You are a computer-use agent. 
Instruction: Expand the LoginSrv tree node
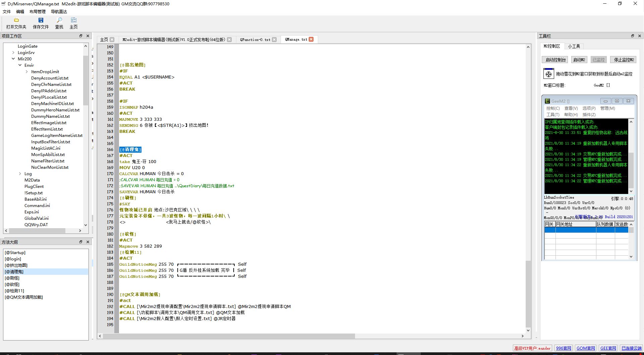click(13, 53)
